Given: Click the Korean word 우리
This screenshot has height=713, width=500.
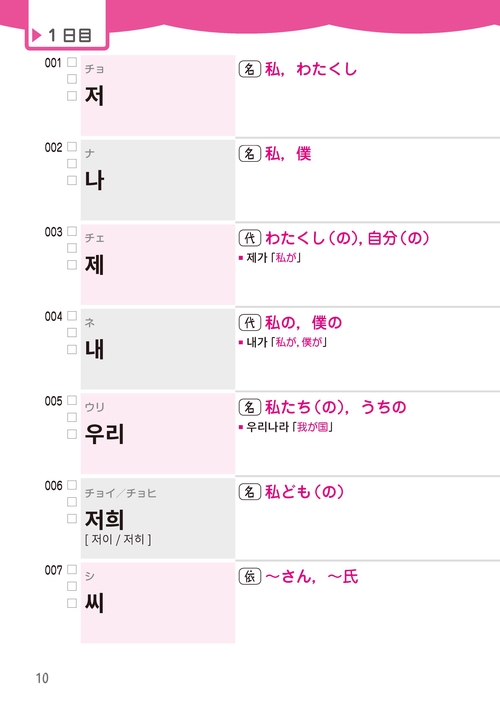Looking at the screenshot, I should pos(105,433).
